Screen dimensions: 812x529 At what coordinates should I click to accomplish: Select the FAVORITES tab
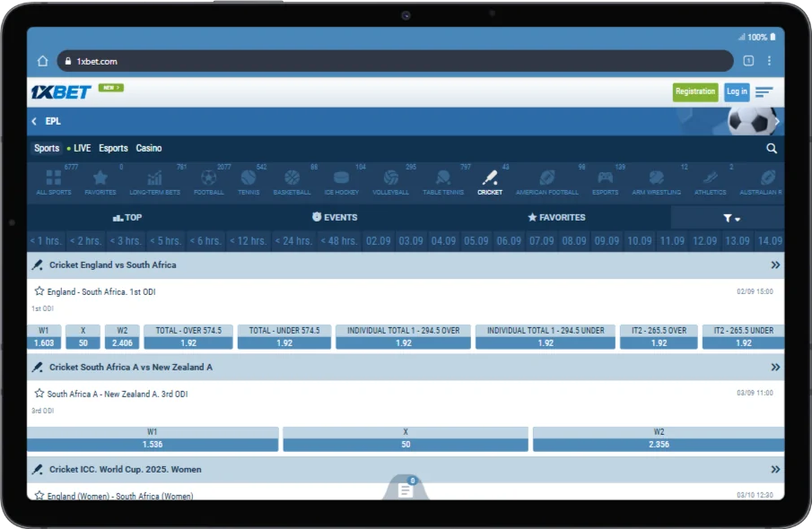[556, 217]
